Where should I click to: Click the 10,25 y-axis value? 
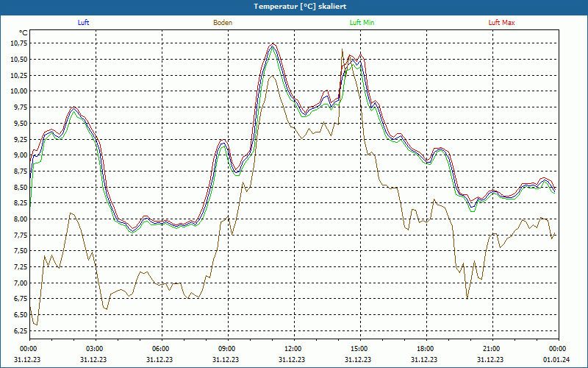tap(20, 76)
